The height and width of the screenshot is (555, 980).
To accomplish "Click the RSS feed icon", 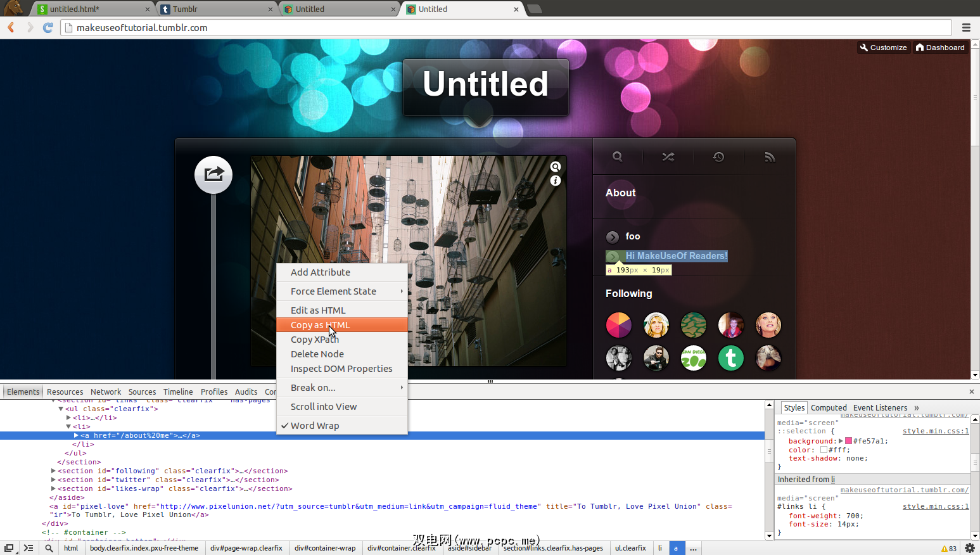I will click(x=770, y=157).
